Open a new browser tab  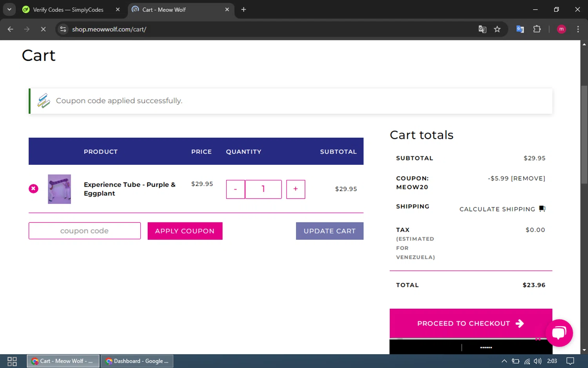pyautogui.click(x=243, y=9)
